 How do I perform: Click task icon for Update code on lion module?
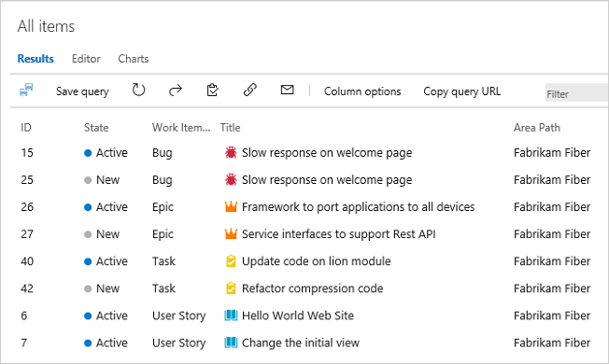point(231,260)
